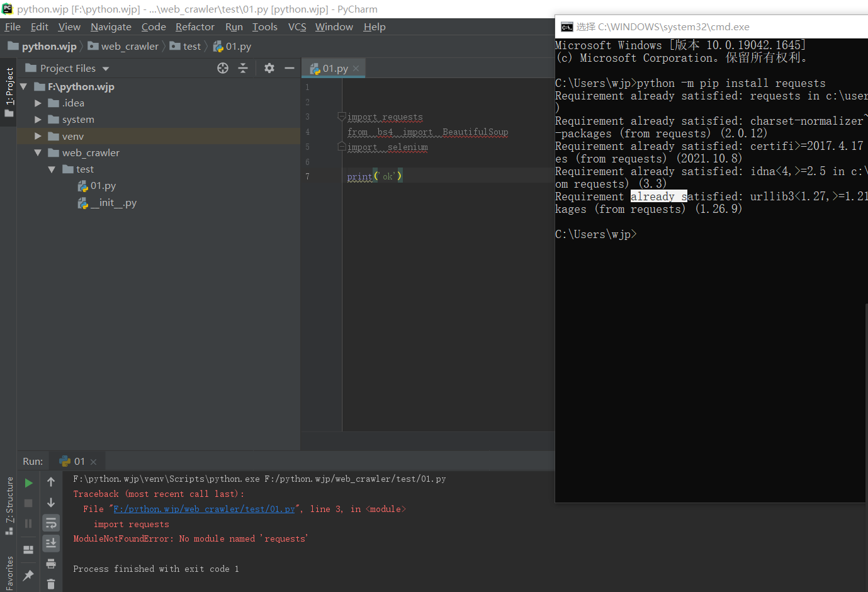Click the locate current file crosshair icon
This screenshot has height=592, width=868.
223,68
